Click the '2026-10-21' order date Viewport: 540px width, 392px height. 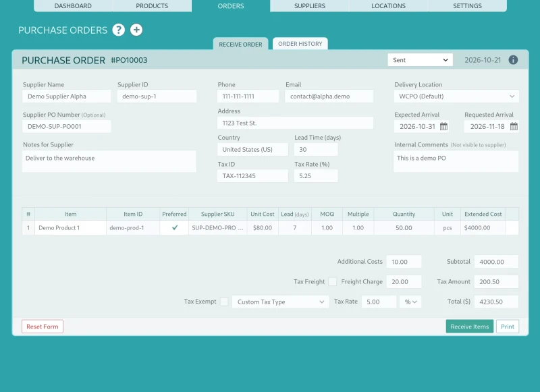483,60
